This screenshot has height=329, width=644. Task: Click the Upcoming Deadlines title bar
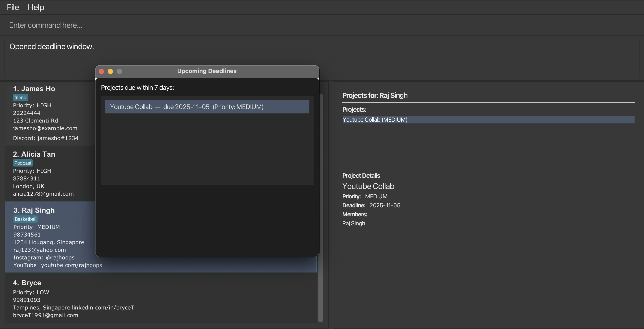pyautogui.click(x=207, y=71)
